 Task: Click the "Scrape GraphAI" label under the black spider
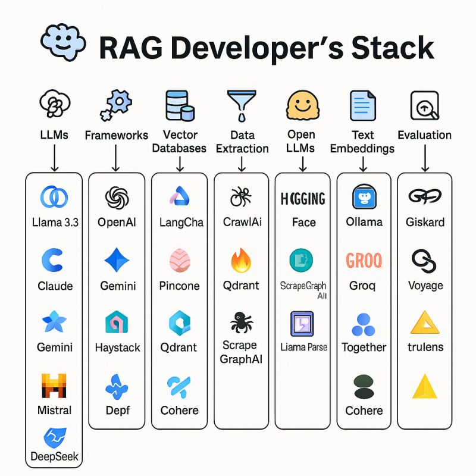[x=241, y=352]
